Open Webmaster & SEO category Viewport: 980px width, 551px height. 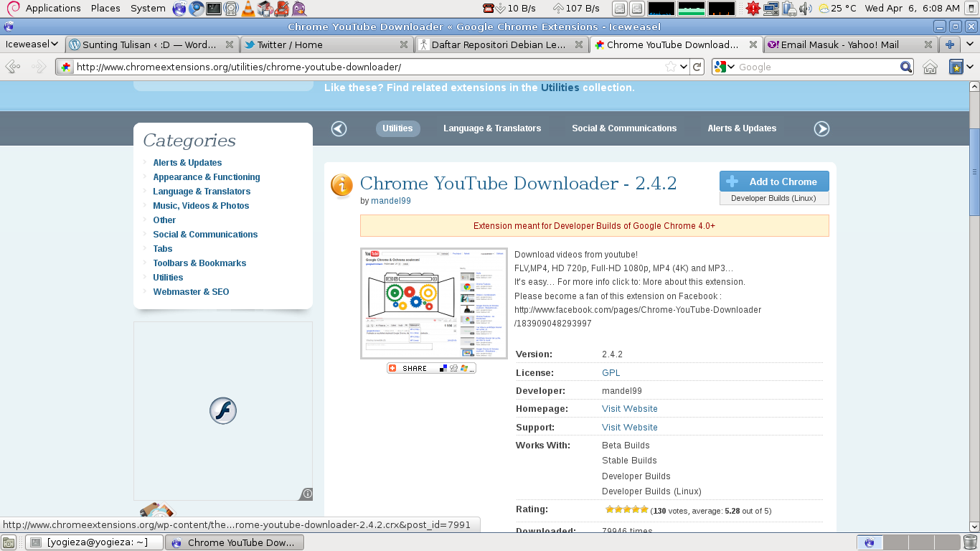tap(191, 292)
